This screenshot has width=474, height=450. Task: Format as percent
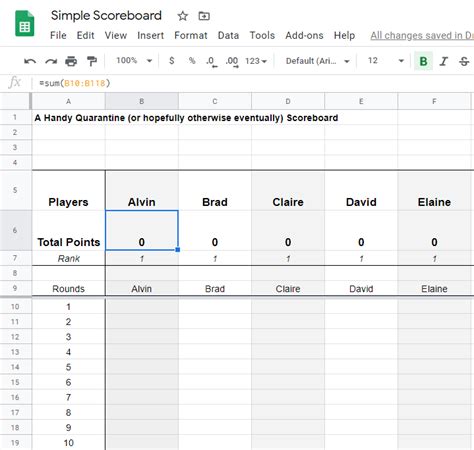[x=192, y=61]
